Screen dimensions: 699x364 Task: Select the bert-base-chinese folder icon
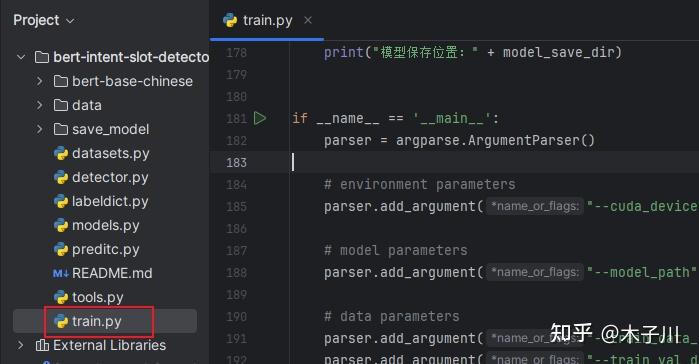coord(61,81)
